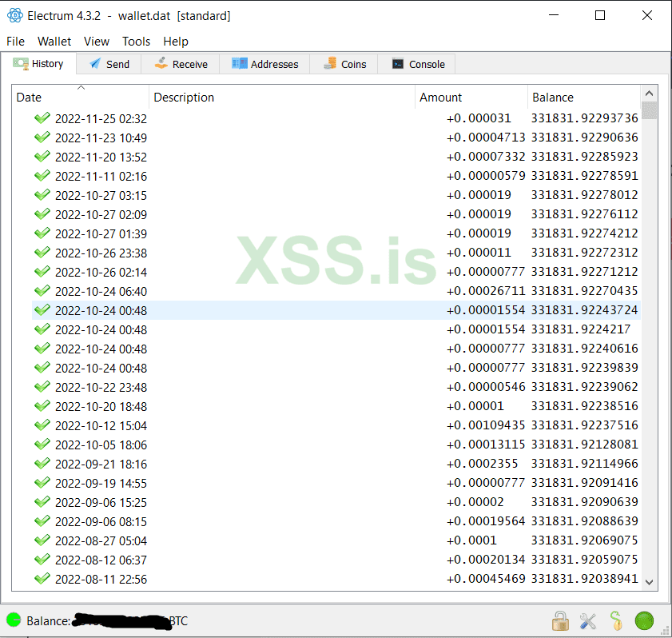The image size is (672, 638).
Task: Click the Balance label in status bar
Action: 48,621
